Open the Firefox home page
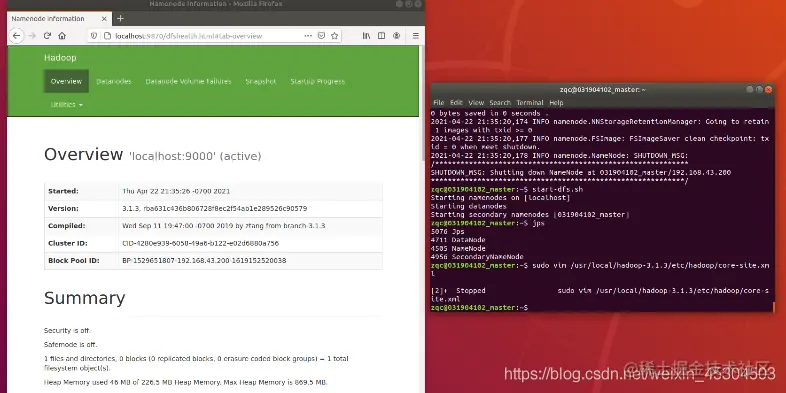The width and height of the screenshot is (786, 393). coord(62,36)
